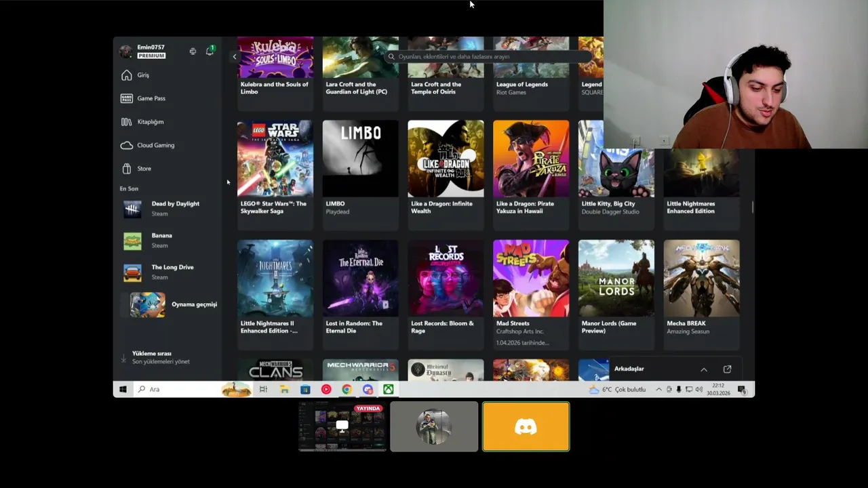
Task: Click the Emin0757 profile avatar
Action: (125, 52)
